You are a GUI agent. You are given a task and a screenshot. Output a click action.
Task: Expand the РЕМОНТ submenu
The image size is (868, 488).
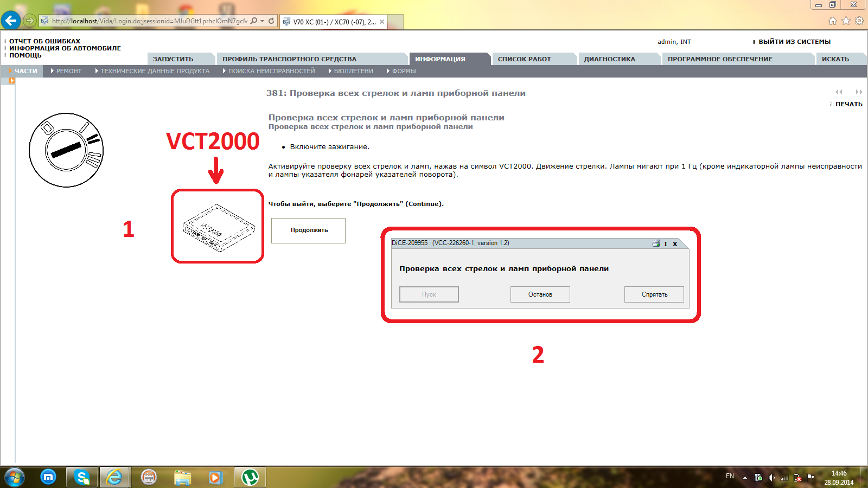point(66,71)
